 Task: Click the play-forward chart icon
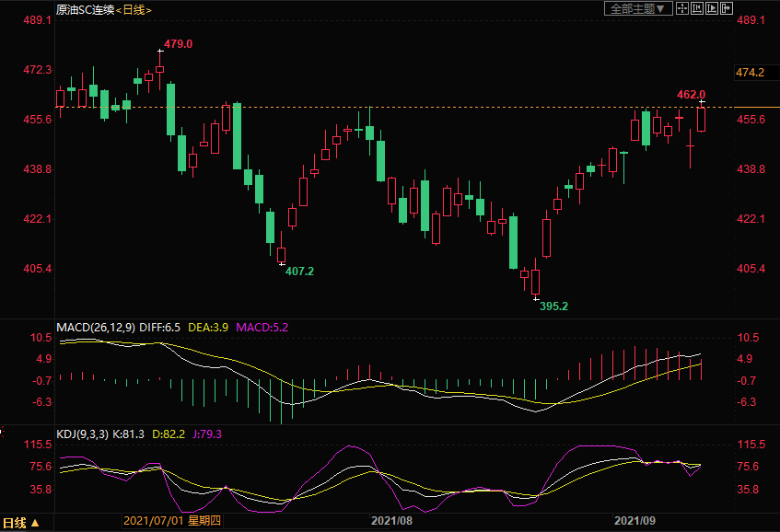[x=712, y=8]
